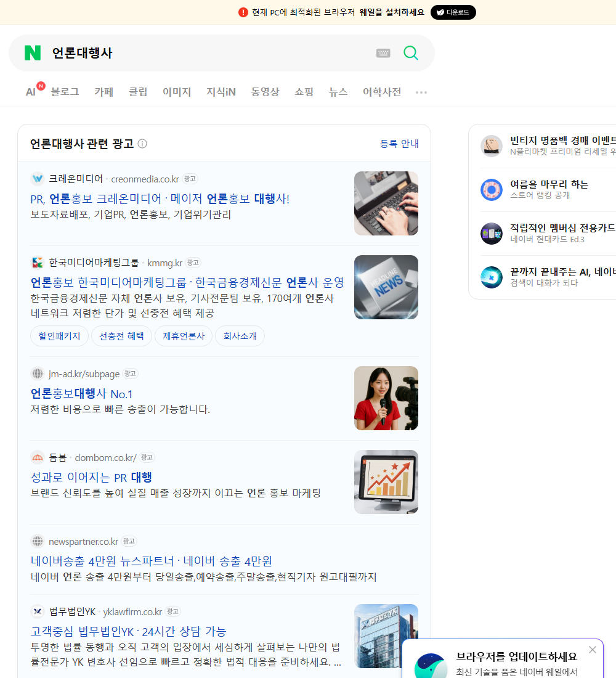Click the 다운로드 Whale download button
Screen dimensions: 616x678
453,12
